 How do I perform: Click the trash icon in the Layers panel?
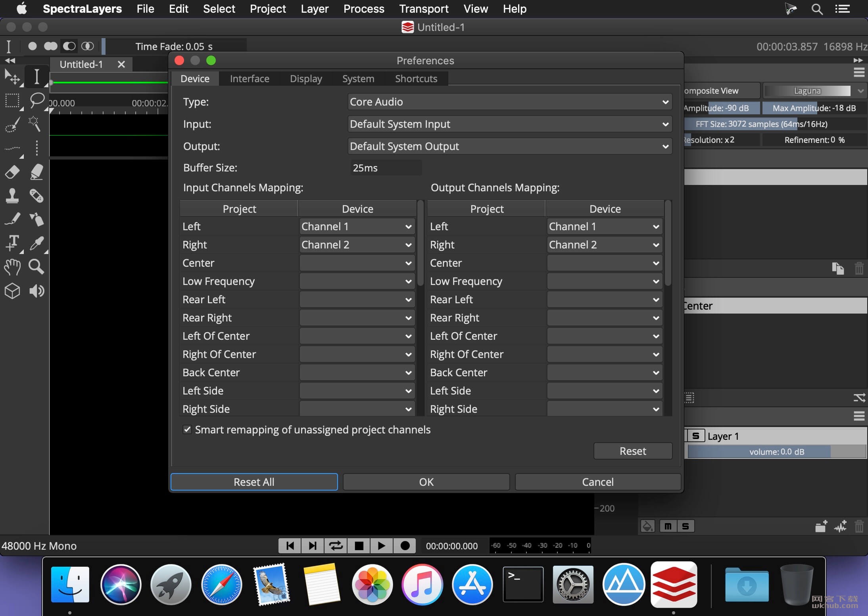(x=859, y=526)
